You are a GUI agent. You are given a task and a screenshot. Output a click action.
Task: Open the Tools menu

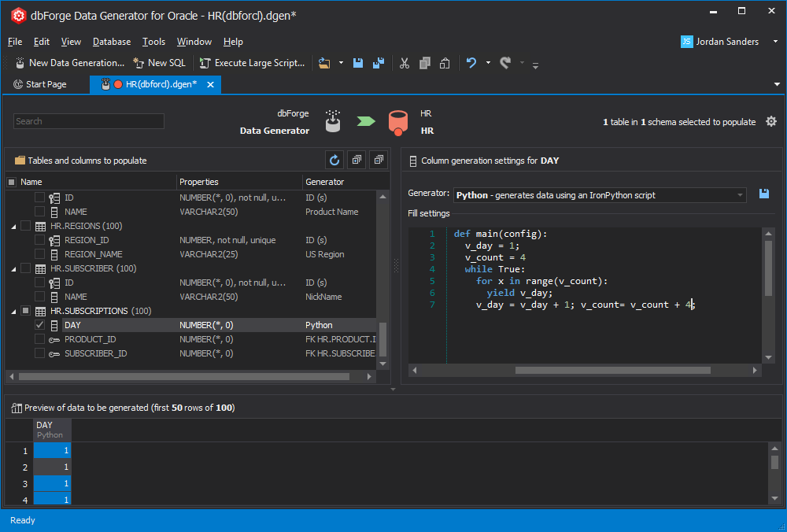point(153,42)
